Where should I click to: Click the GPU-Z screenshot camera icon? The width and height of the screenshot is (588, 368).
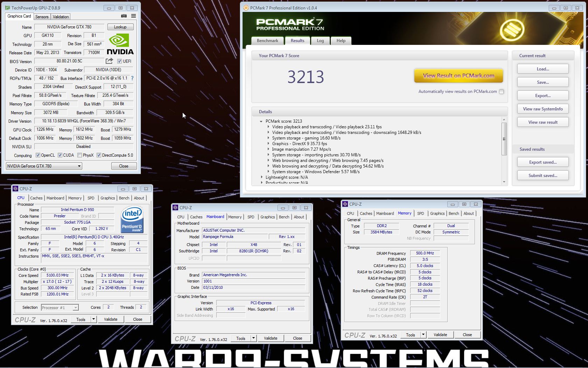click(x=124, y=16)
